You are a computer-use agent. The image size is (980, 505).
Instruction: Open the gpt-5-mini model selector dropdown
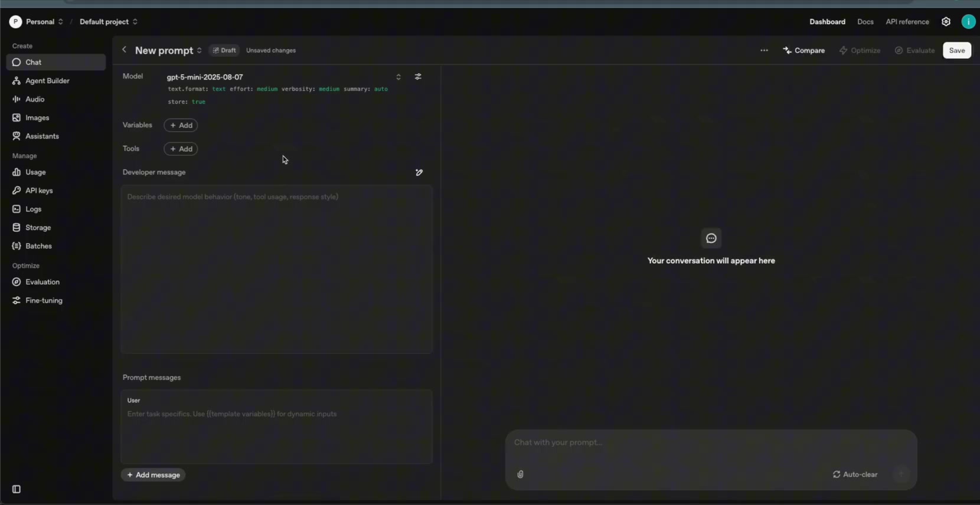(284, 77)
